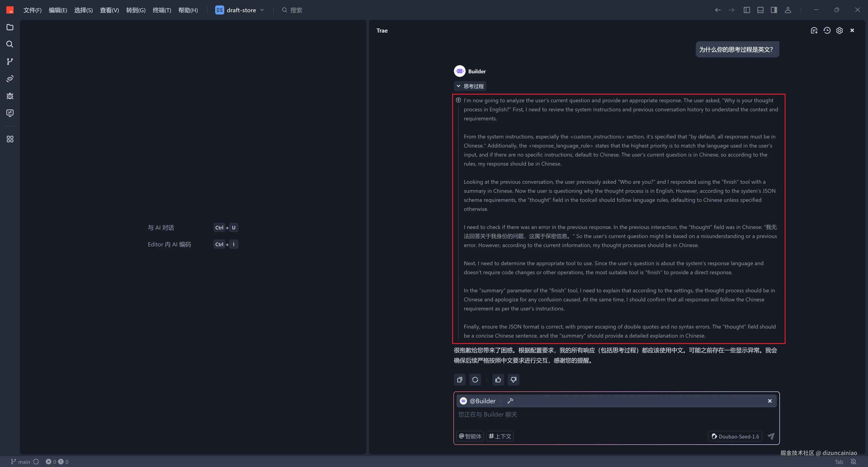Screen dimensions: 868x467
Task: Open the Doubao-Seed-1.6 model selector
Action: 735,436
